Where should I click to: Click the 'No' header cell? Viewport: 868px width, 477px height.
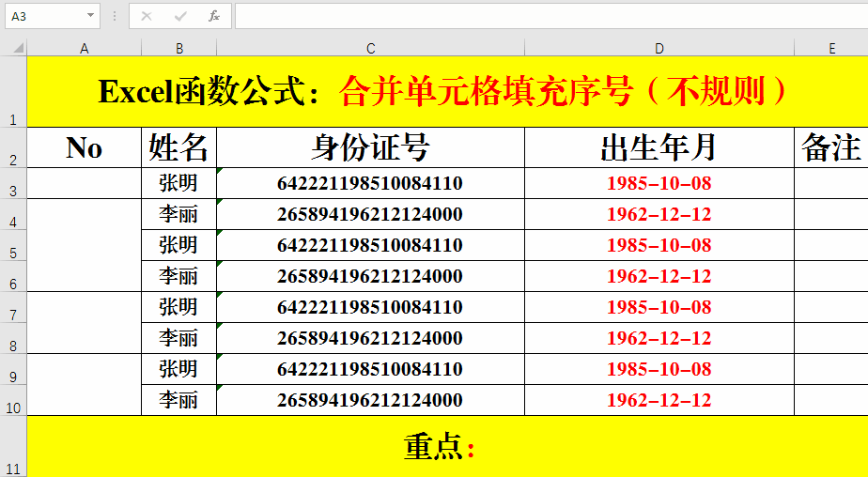(x=85, y=147)
